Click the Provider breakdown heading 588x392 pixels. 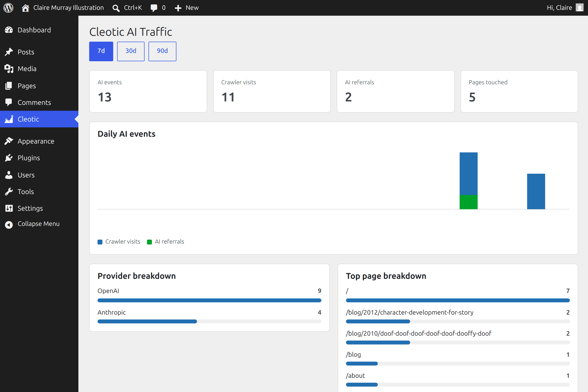click(137, 276)
